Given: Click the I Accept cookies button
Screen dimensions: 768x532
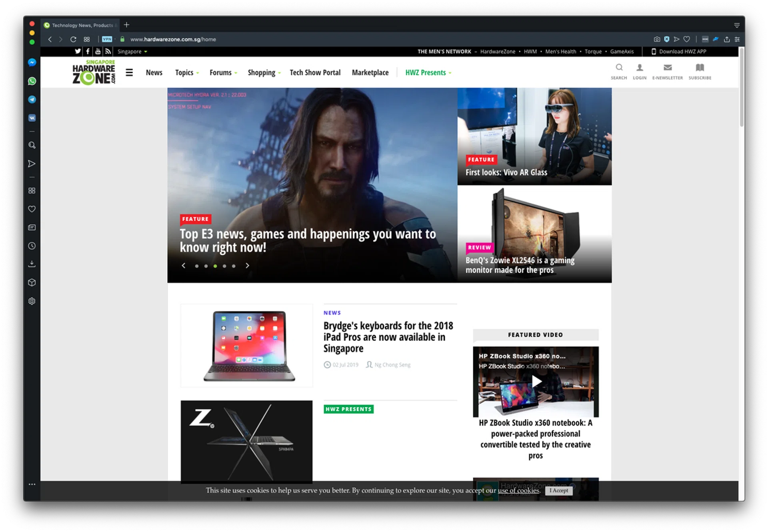Looking at the screenshot, I should pos(558,491).
